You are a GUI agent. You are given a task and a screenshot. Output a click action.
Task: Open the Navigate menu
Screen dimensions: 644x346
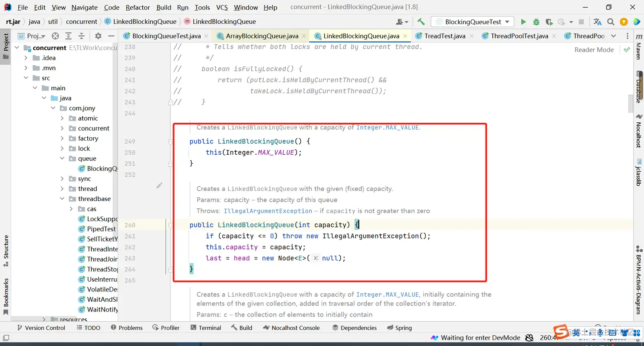[x=84, y=7]
